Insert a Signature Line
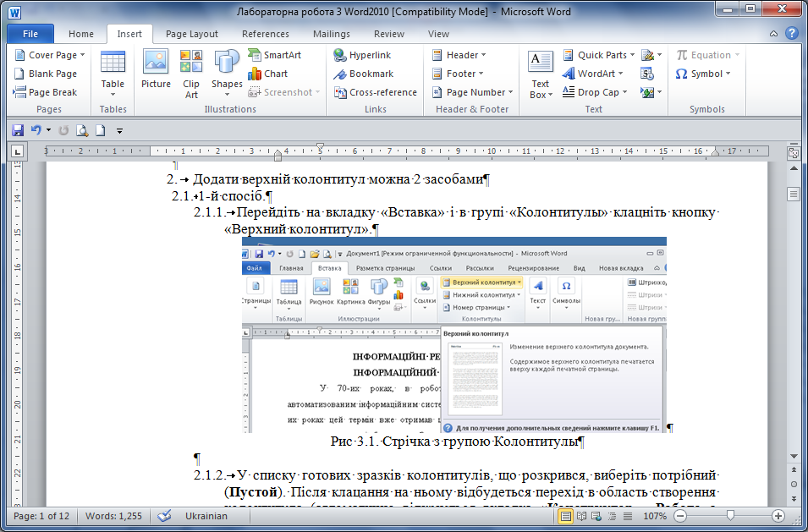Image resolution: width=808 pixels, height=532 pixels. click(651, 55)
